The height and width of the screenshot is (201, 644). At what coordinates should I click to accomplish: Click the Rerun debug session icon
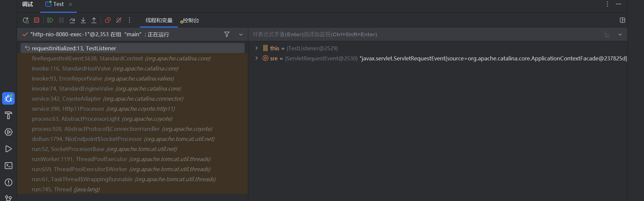pos(26,20)
